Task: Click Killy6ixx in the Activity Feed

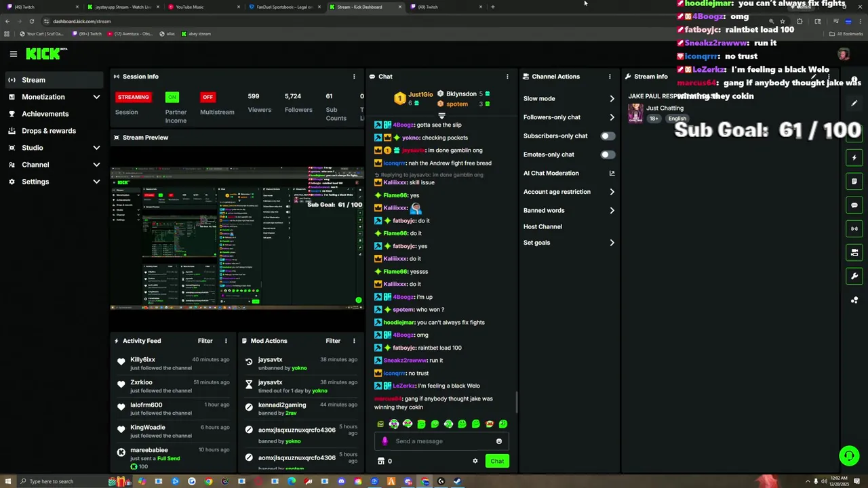Action: coord(143,360)
